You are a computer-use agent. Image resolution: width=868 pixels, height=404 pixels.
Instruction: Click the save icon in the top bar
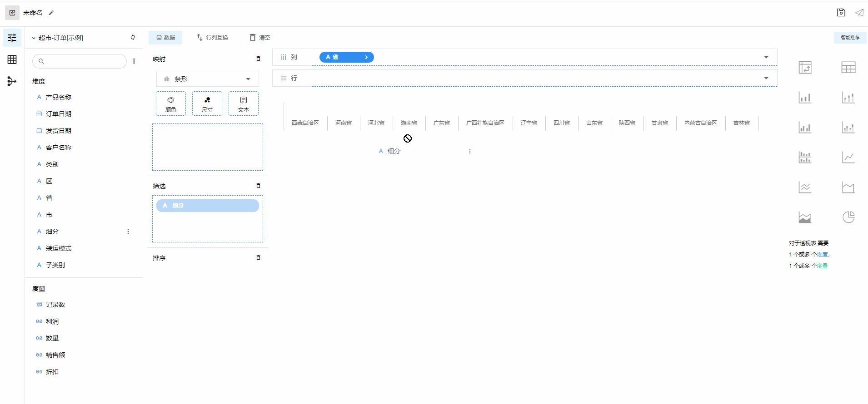(841, 13)
